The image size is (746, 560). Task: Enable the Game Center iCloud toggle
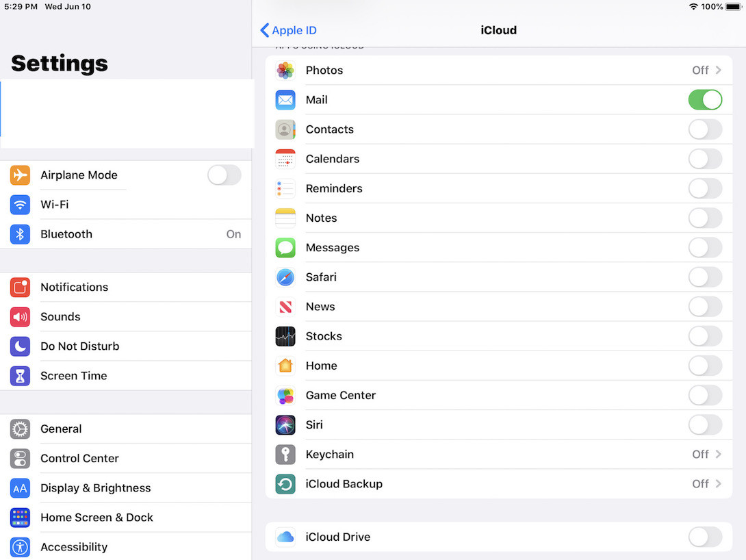pyautogui.click(x=705, y=396)
